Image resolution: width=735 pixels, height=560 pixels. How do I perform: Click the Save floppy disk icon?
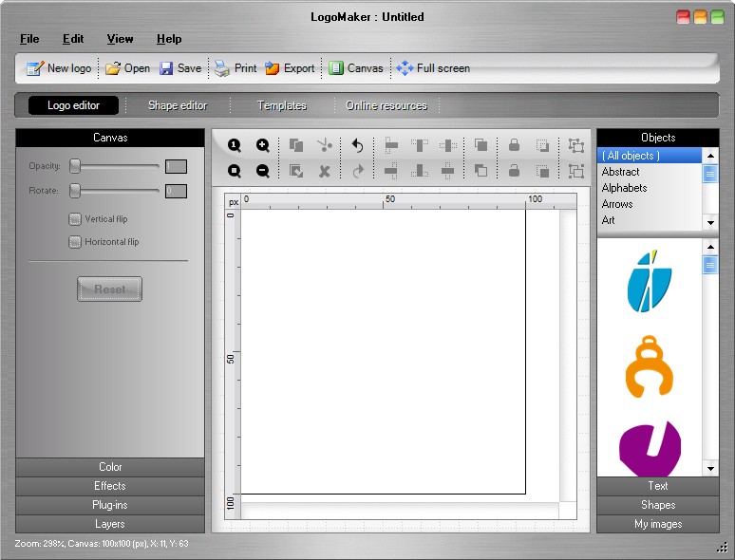coord(166,68)
